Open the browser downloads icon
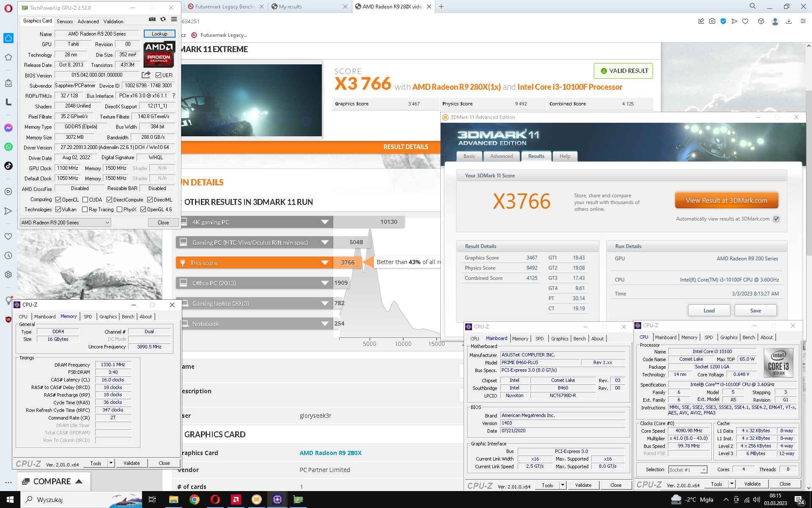 pyautogui.click(x=789, y=21)
